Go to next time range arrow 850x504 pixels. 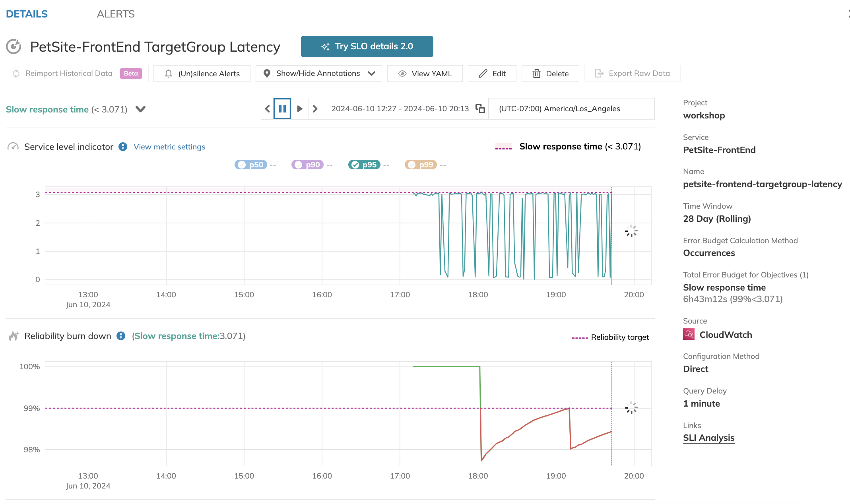[315, 109]
